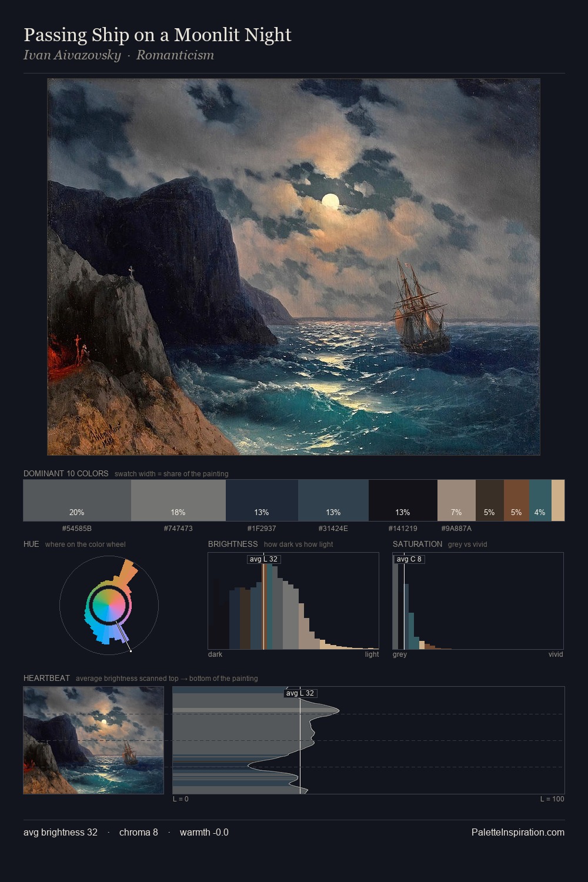Click the hex code '#1F2937' text
The image size is (588, 882).
[262, 529]
